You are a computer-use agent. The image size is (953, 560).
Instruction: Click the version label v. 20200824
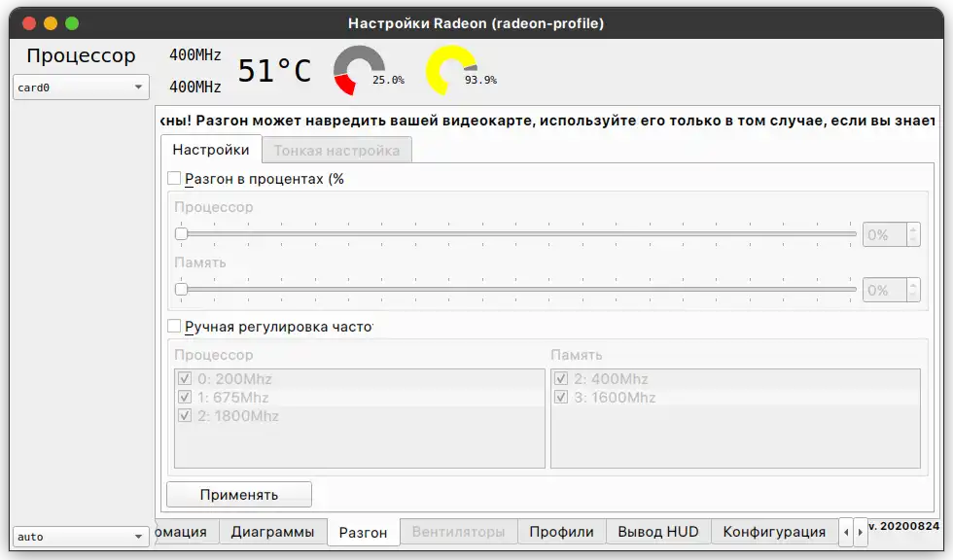(x=903, y=526)
